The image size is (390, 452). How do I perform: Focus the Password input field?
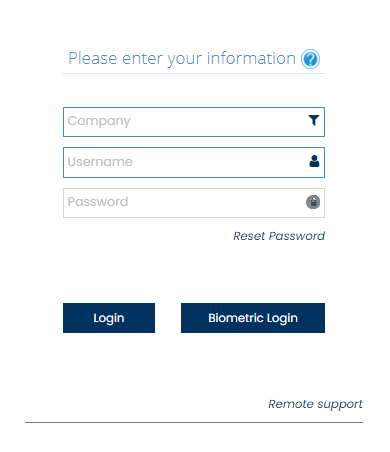[194, 203]
